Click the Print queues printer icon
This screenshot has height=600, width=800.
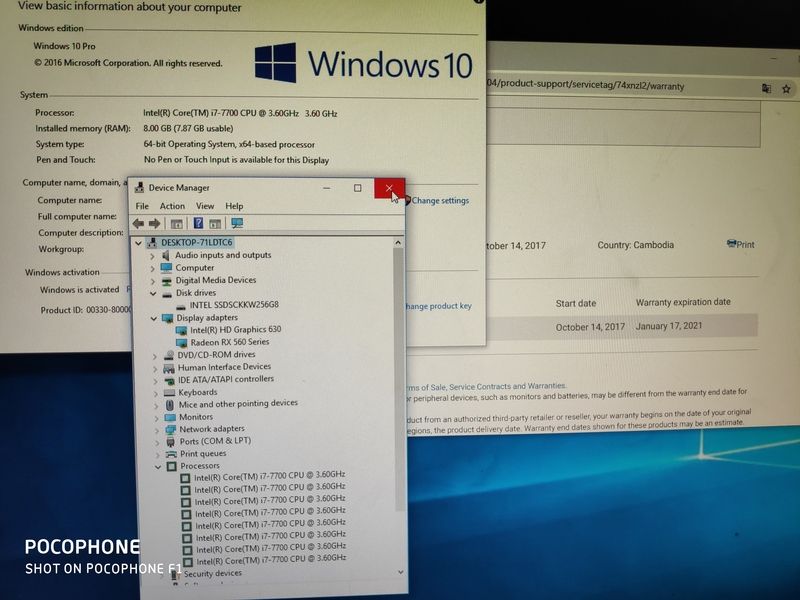pyautogui.click(x=171, y=454)
